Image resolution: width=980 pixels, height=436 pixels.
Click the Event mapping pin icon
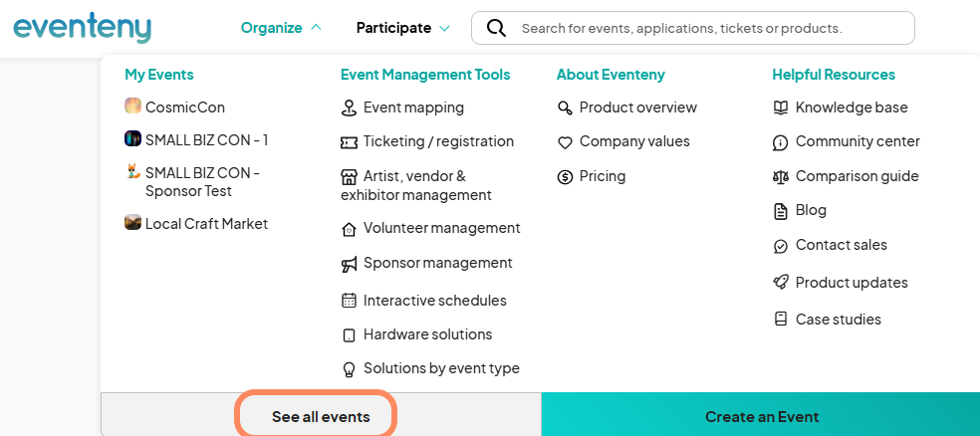tap(349, 109)
